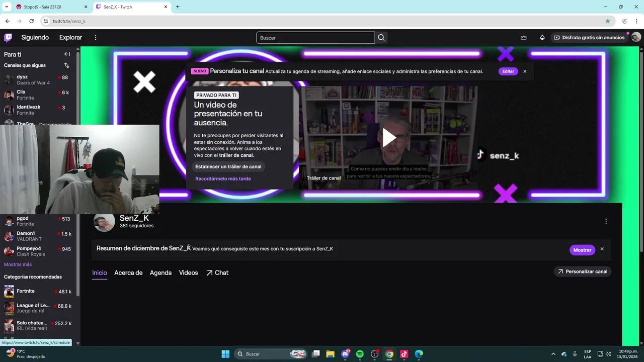Open File Explorer from taskbar
644x362 pixels.
pyautogui.click(x=331, y=354)
